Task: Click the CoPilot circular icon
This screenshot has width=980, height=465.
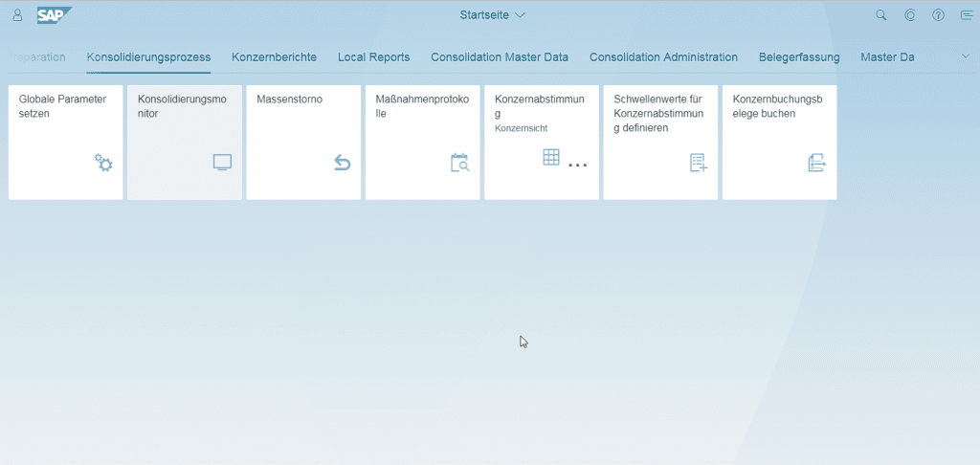Action: point(910,15)
